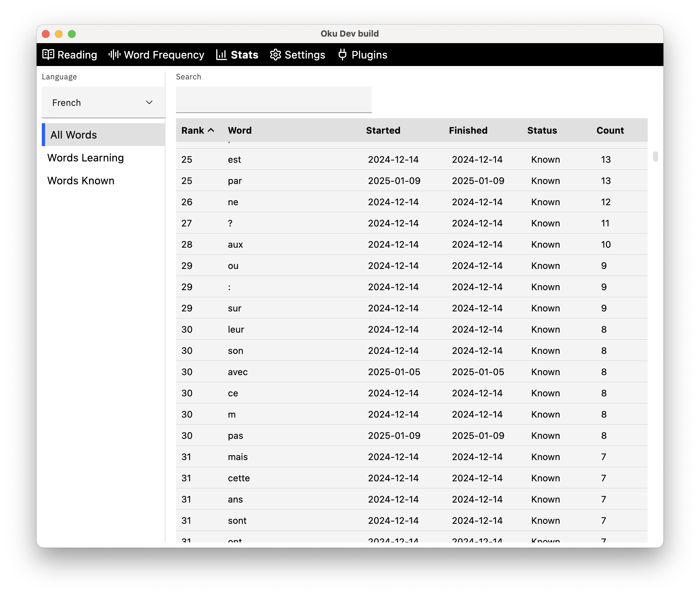700x596 pixels.
Task: Select the word 'cette'
Action: pyautogui.click(x=239, y=478)
